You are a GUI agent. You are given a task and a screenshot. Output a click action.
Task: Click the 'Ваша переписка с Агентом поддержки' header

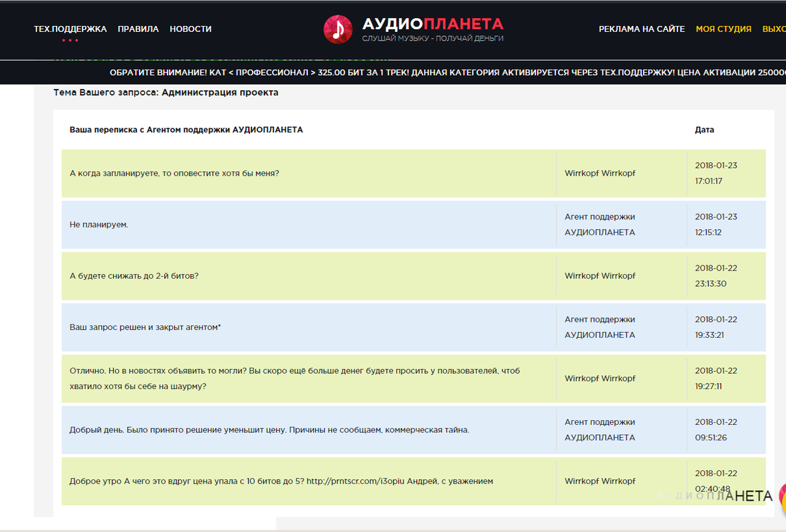[186, 130]
